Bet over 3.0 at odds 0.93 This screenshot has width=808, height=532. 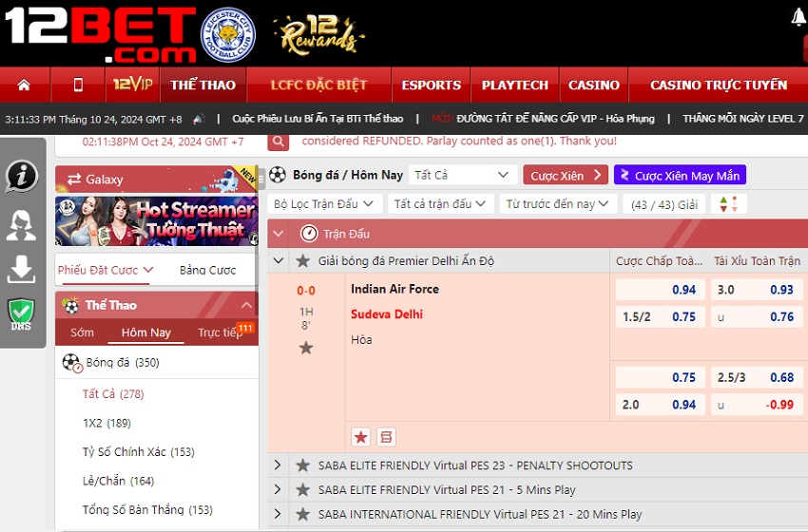pyautogui.click(x=757, y=290)
